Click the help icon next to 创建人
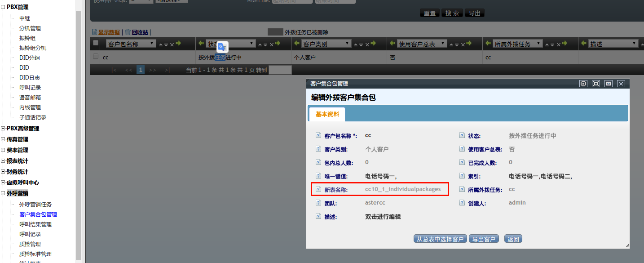This screenshot has width=644, height=263. pyautogui.click(x=462, y=203)
